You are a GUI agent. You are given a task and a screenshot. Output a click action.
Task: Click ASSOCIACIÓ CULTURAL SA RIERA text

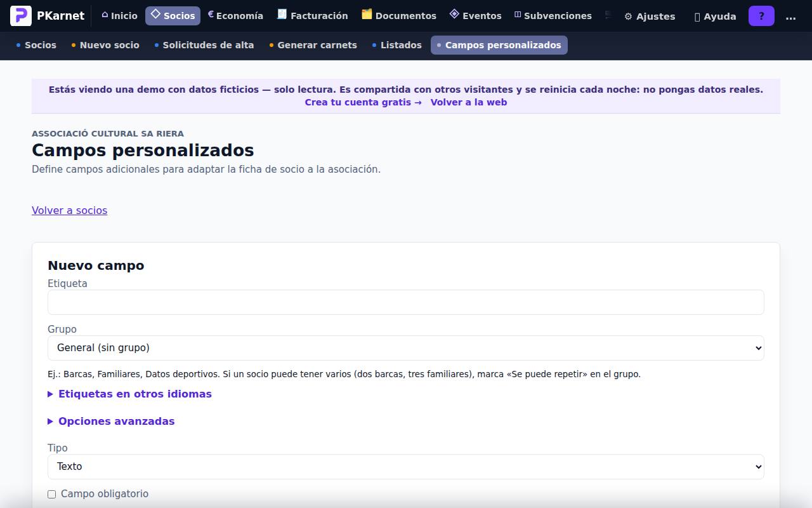tap(108, 133)
